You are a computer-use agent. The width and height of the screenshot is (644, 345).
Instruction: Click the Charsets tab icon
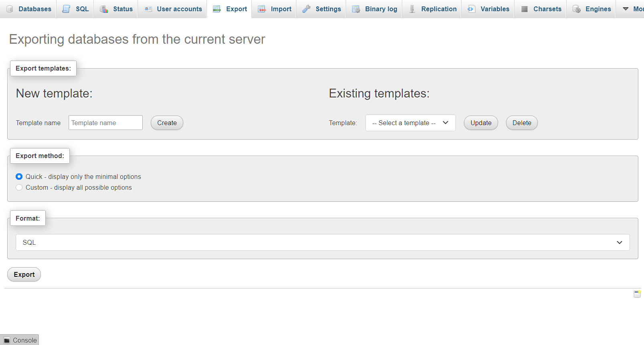(525, 9)
